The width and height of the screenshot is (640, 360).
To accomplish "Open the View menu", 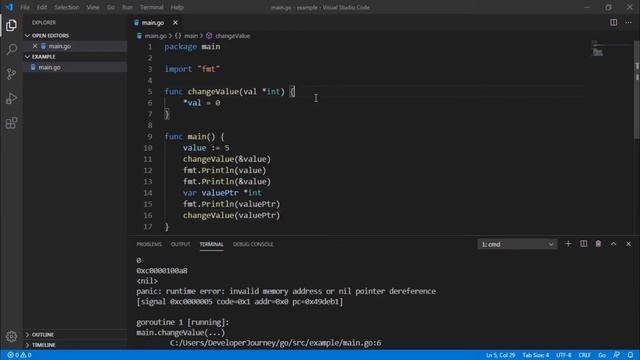I will [x=93, y=7].
